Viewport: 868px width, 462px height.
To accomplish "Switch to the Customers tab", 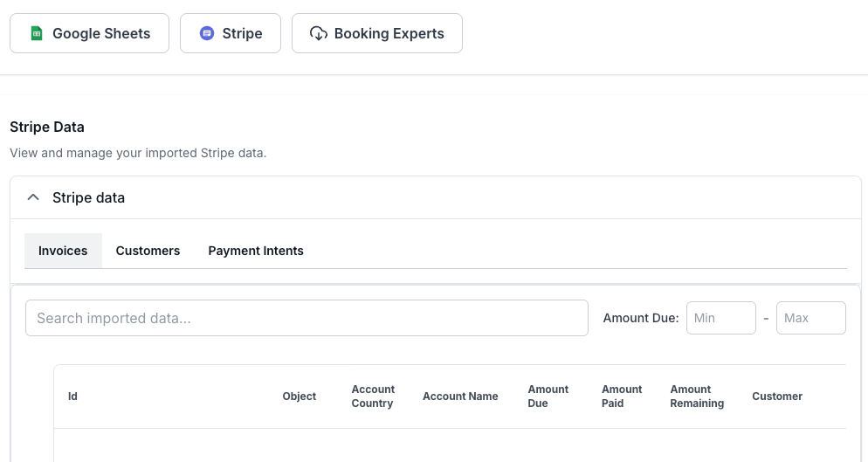I will (x=148, y=251).
